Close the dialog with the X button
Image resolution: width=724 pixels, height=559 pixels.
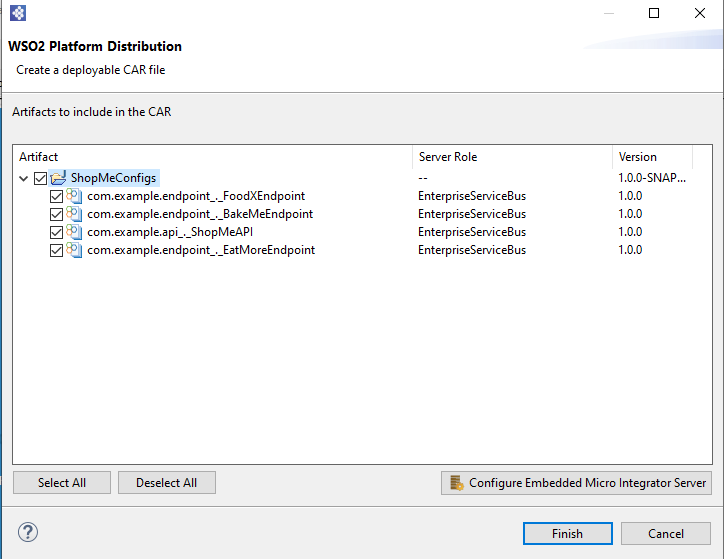700,13
